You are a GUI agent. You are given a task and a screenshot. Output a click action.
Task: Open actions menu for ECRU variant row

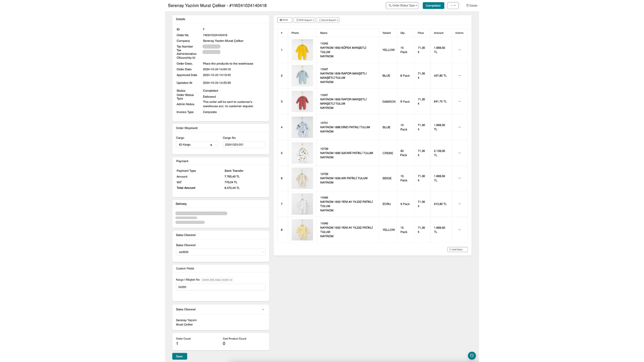[460, 204]
